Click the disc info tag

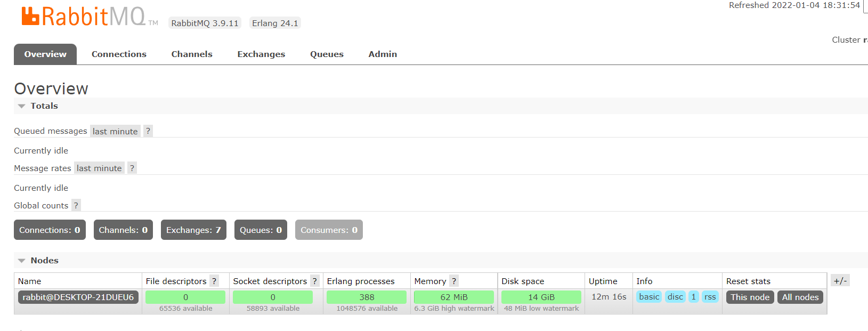(x=675, y=297)
